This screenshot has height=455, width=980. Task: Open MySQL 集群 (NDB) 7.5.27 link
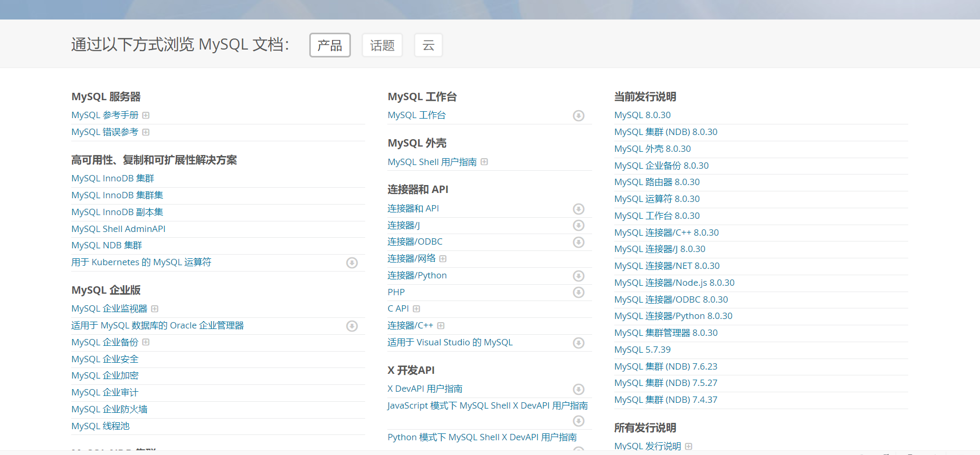tap(666, 383)
